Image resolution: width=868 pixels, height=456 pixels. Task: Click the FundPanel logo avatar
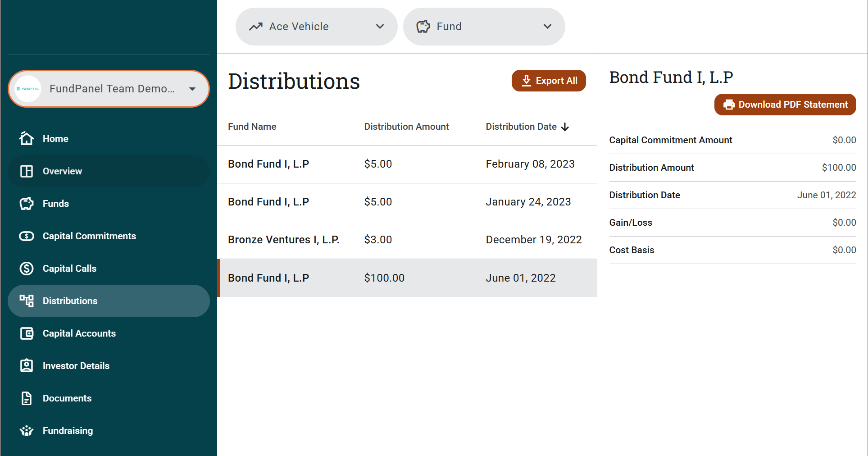[28, 89]
